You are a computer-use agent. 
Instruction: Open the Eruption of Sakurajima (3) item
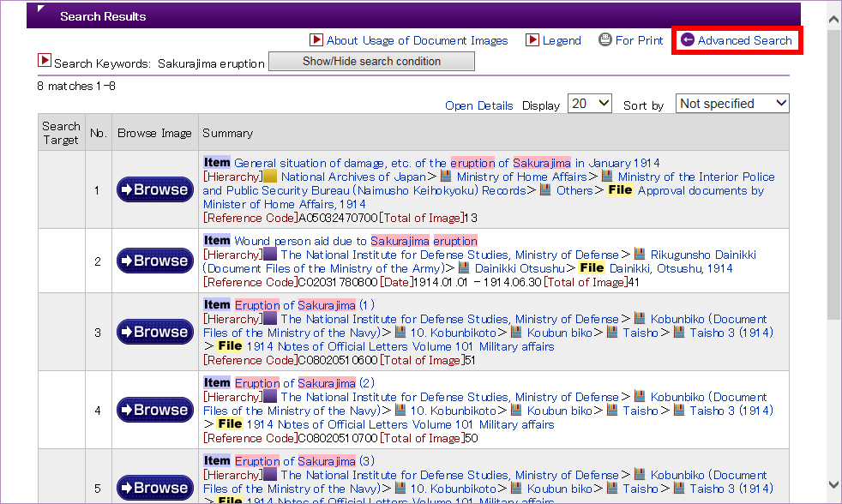click(304, 460)
